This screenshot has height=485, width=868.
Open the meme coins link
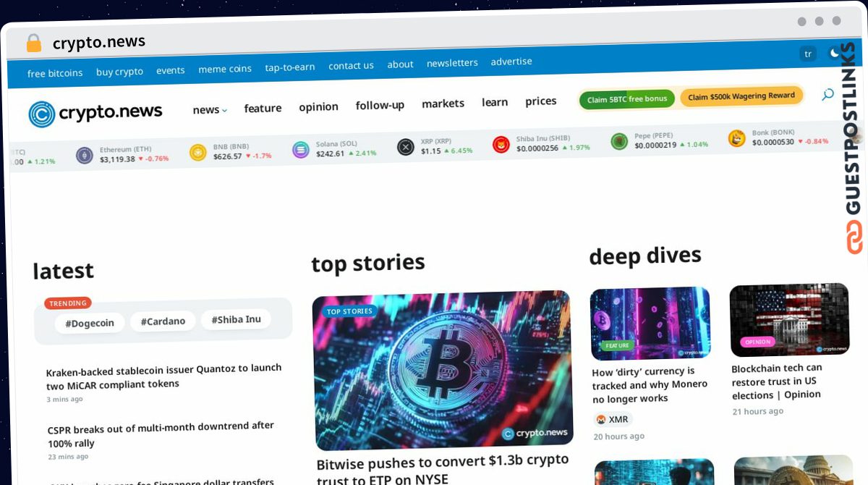[225, 69]
